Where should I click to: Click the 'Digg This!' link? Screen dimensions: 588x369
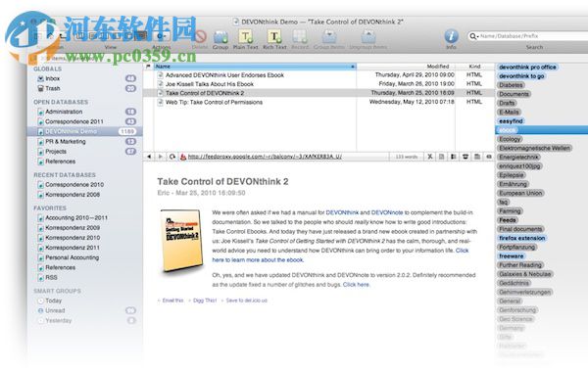pos(205,300)
